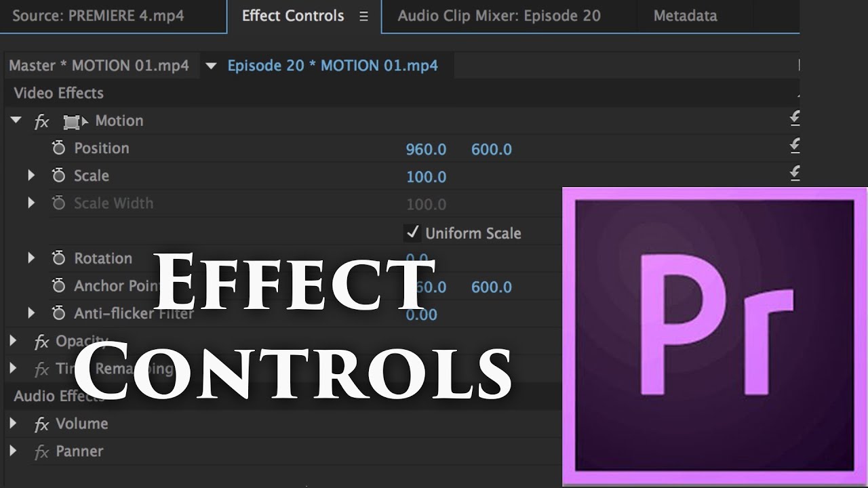Toggle the Anchor Point stopwatch animation

(59, 287)
